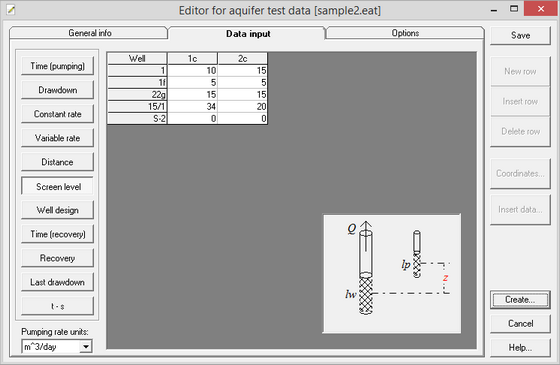The height and width of the screenshot is (365, 560).
Task: Open the Constant rate input
Action: 57,114
